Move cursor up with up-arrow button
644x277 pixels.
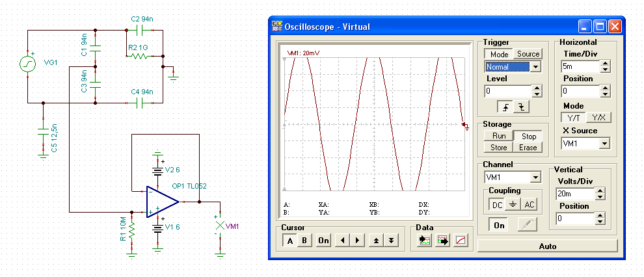[x=376, y=241]
